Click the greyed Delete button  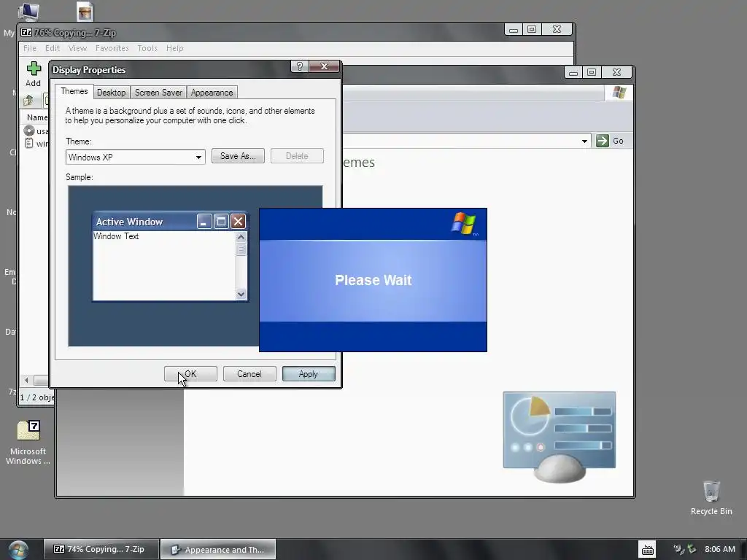(x=297, y=156)
